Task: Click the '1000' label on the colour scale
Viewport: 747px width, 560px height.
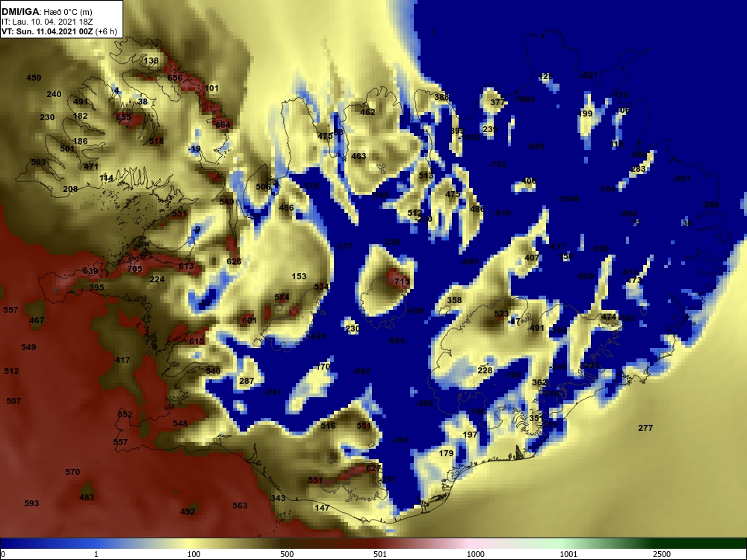Action: click(475, 554)
